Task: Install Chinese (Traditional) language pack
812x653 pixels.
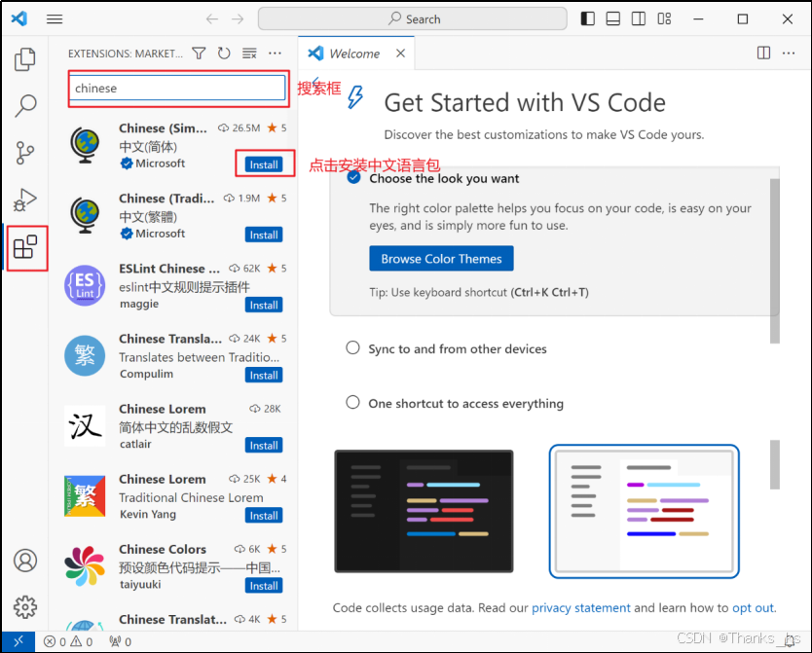Action: (264, 235)
